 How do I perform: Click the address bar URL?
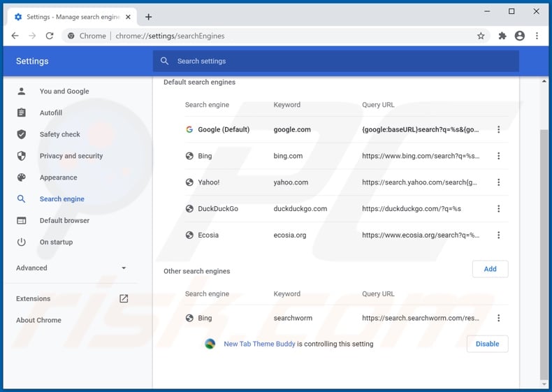tap(170, 36)
